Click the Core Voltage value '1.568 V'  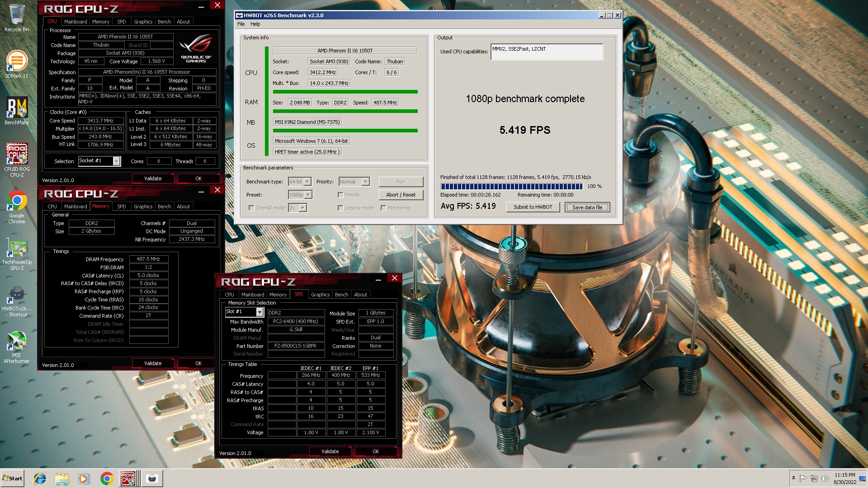tap(156, 61)
